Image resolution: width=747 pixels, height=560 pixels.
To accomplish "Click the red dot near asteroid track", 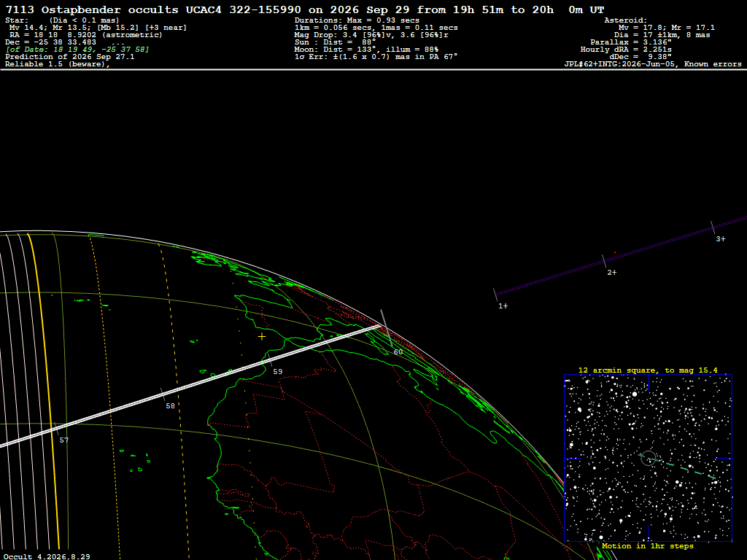I will coord(614,252).
